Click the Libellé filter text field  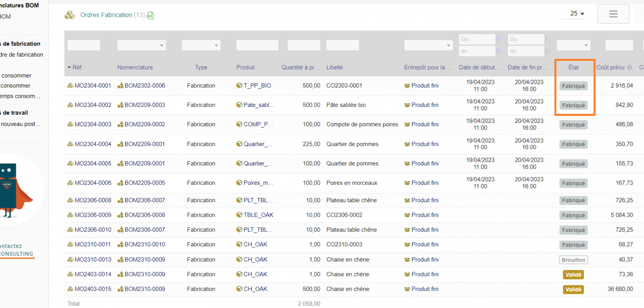[342, 45]
